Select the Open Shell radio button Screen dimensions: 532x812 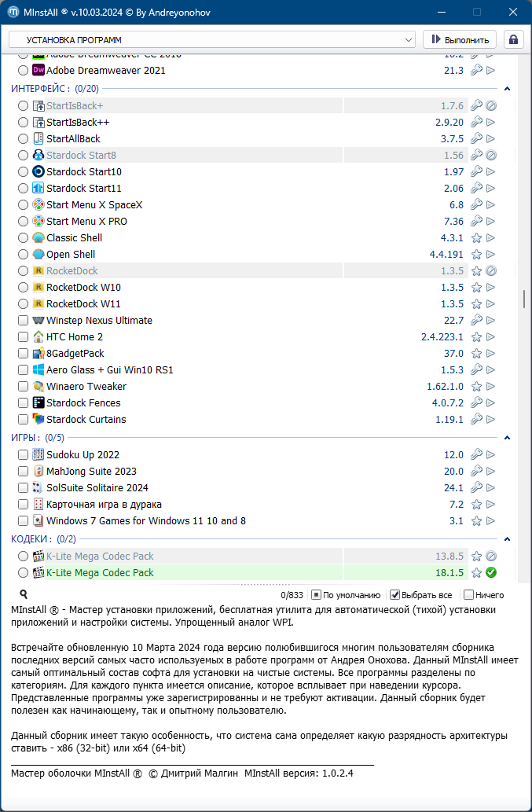pyautogui.click(x=23, y=255)
